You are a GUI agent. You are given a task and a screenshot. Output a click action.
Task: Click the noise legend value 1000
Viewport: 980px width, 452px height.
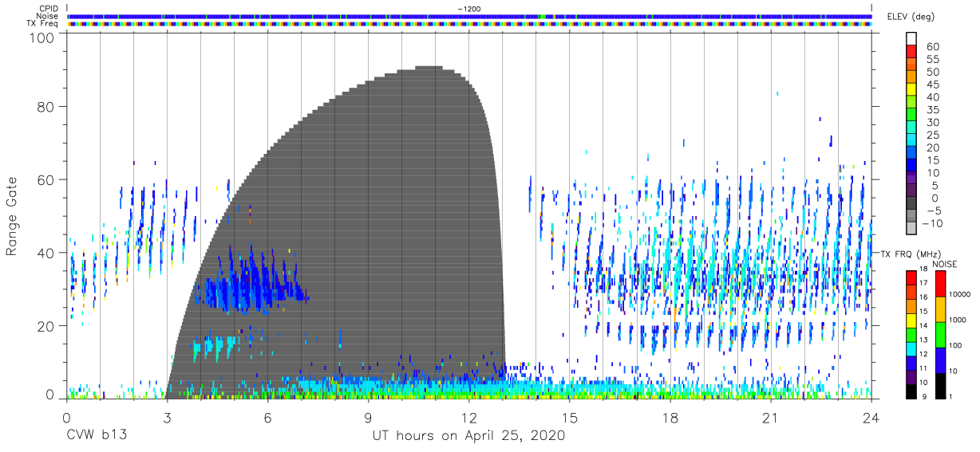(958, 320)
